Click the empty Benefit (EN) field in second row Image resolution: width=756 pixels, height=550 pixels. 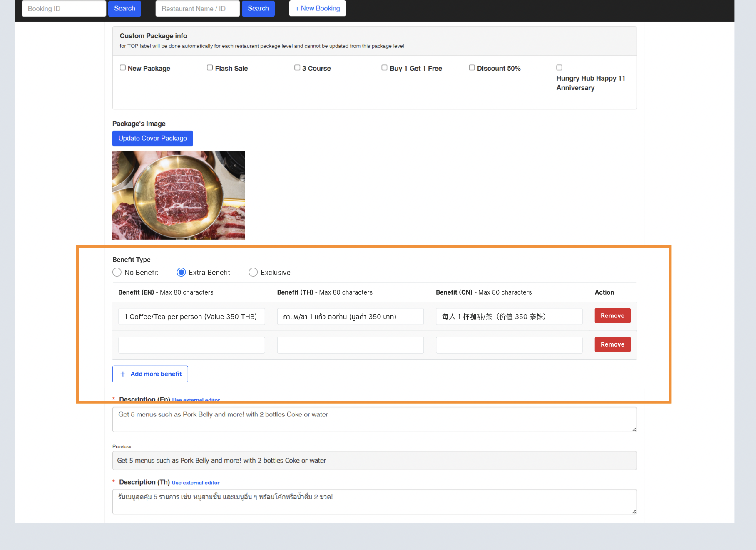coord(191,345)
